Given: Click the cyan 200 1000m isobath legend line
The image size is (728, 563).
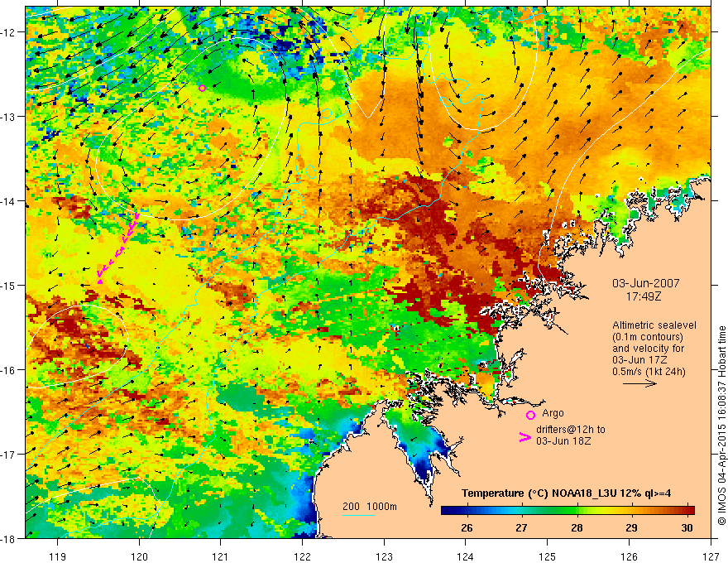Looking at the screenshot, I should [x=359, y=515].
